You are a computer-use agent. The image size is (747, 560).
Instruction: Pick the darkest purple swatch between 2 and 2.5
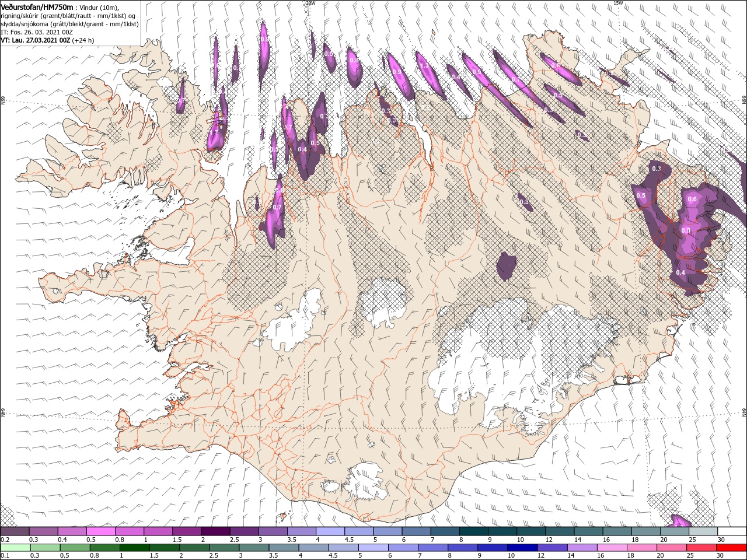[x=215, y=531]
